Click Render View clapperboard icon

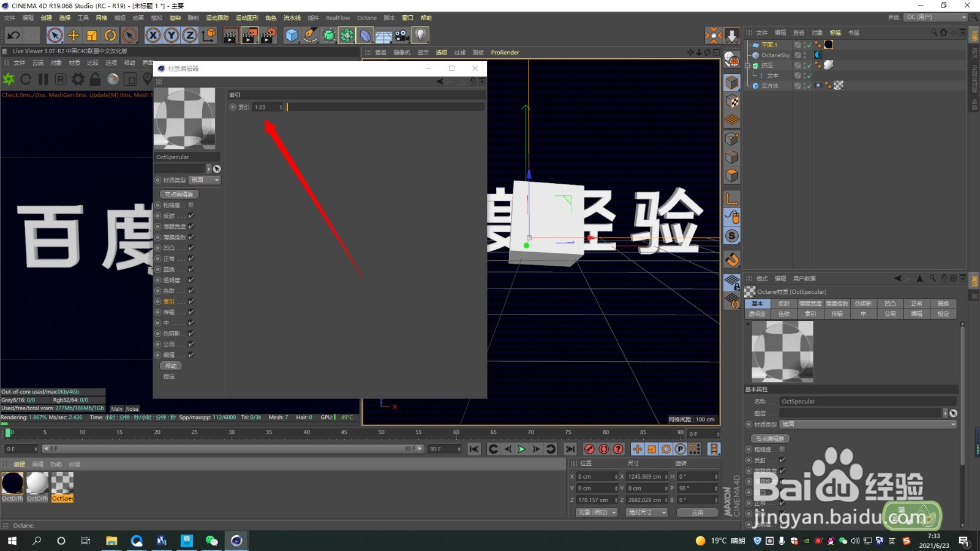(230, 36)
